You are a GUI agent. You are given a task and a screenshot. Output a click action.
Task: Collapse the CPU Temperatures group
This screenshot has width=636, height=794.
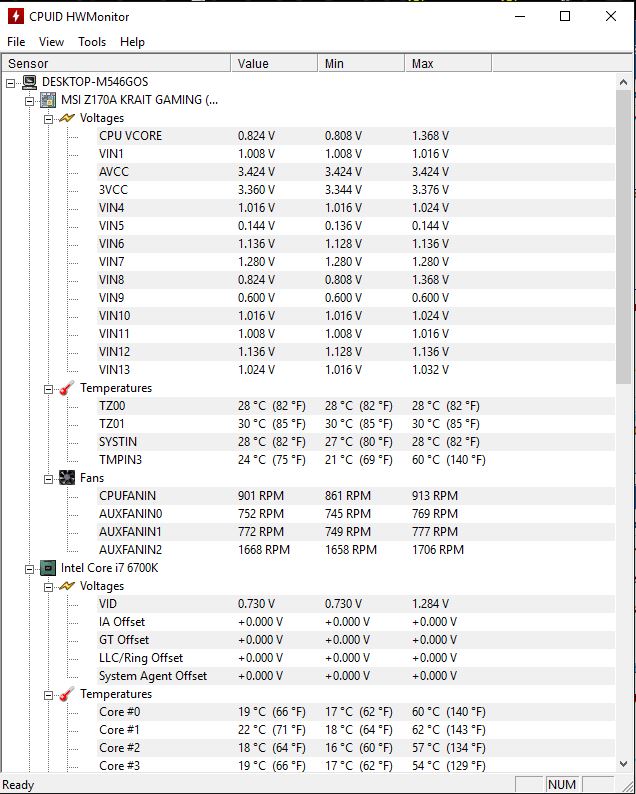(49, 695)
